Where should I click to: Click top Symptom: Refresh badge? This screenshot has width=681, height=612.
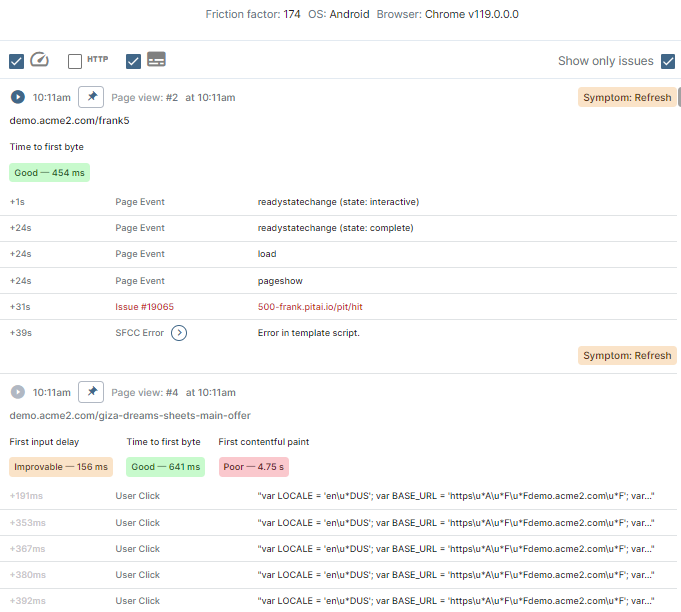tap(627, 98)
